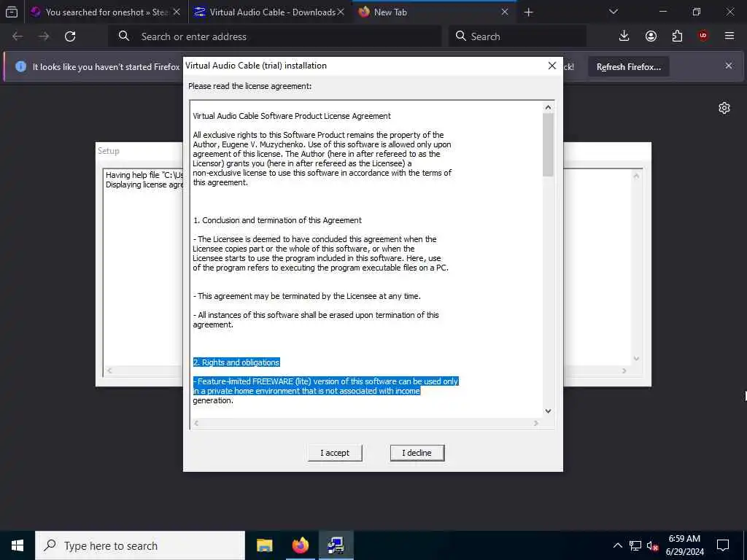
Task: Click the license horizontal scroll left arrow
Action: click(x=196, y=423)
